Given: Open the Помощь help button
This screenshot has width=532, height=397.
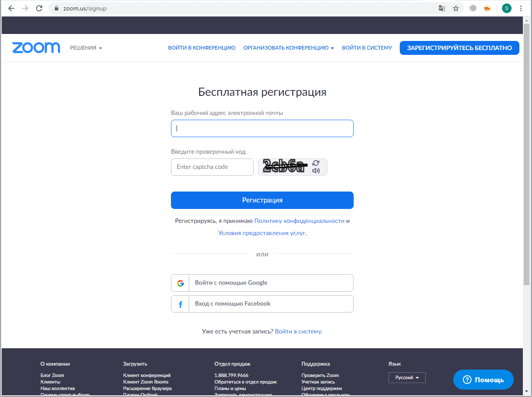Looking at the screenshot, I should [x=483, y=380].
